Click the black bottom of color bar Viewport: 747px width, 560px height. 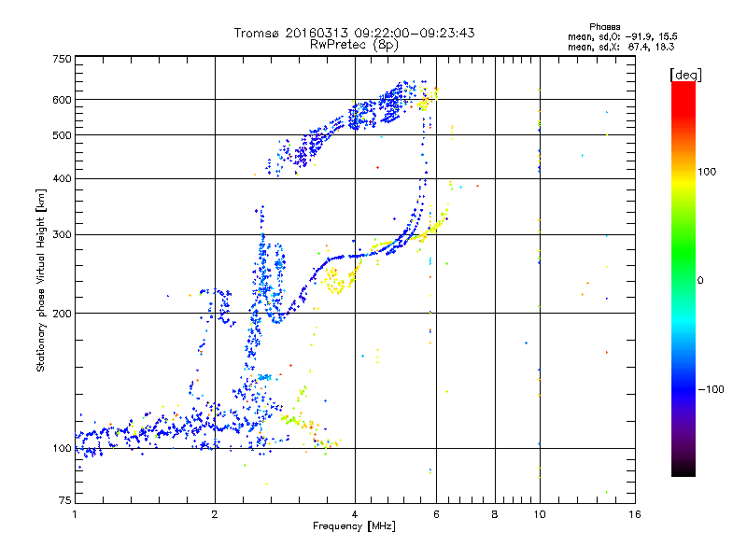pos(684,469)
